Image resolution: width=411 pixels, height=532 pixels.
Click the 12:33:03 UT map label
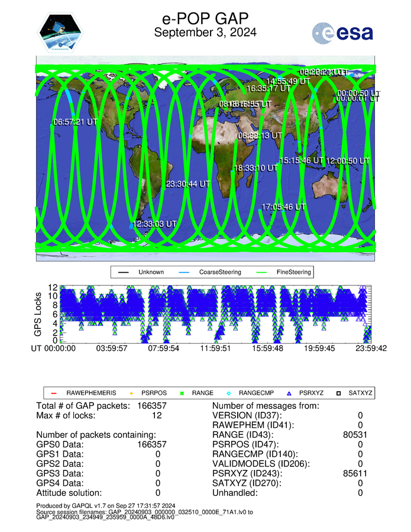(x=154, y=224)
